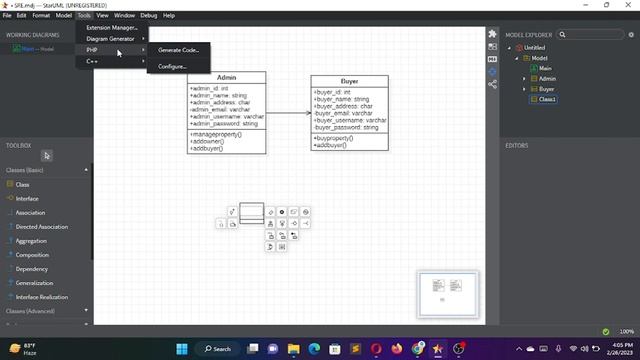Click the 100% zoom level indicator

[627, 331]
